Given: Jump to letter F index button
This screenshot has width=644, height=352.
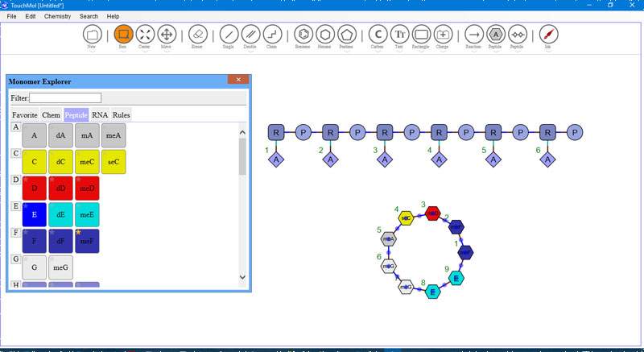Looking at the screenshot, I should (15, 233).
